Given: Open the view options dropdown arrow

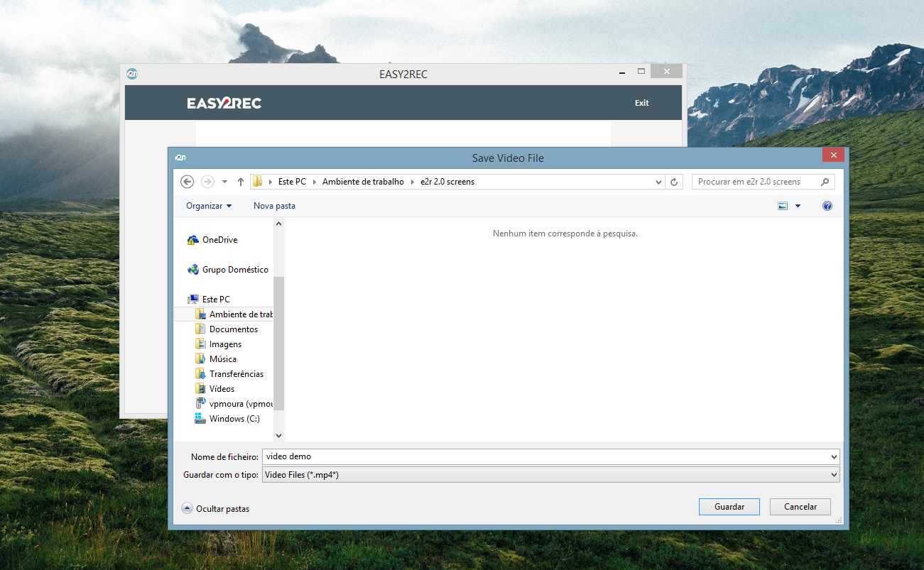Looking at the screenshot, I should click(x=798, y=206).
